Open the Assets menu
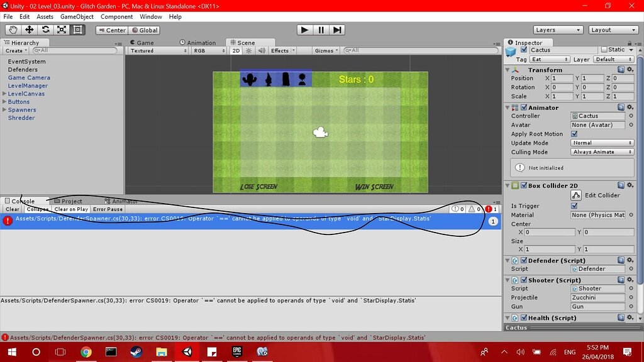 45,17
